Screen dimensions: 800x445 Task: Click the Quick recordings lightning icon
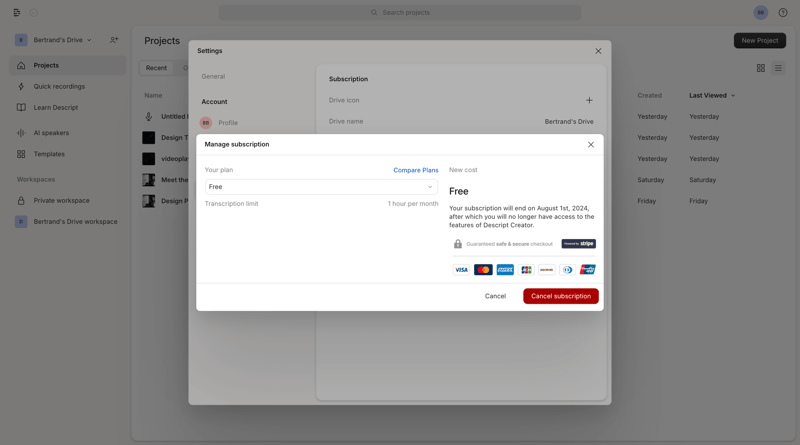tap(21, 86)
